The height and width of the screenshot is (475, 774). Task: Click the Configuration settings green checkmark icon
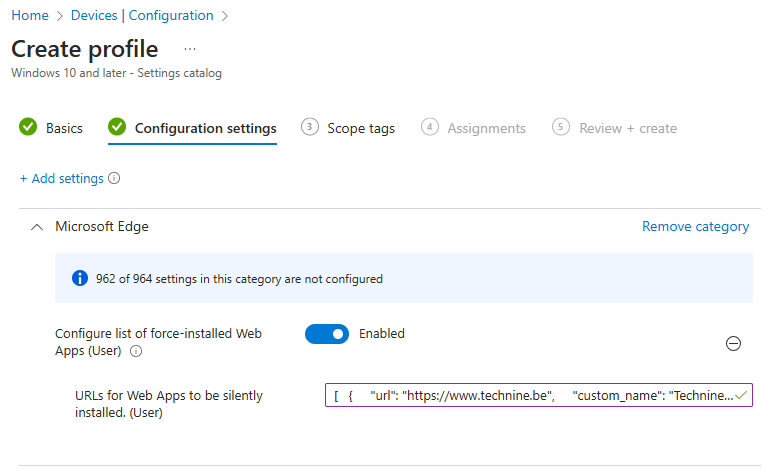coord(117,128)
